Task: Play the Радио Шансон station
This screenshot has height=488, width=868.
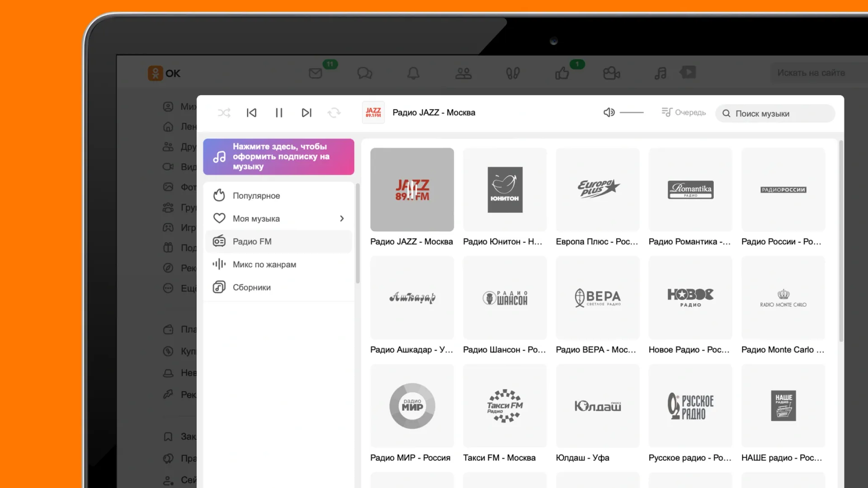Action: pos(505,298)
